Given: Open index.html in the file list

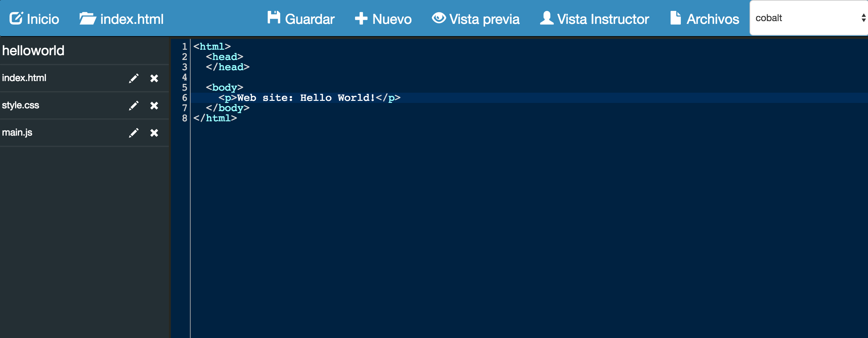Looking at the screenshot, I should [x=24, y=78].
